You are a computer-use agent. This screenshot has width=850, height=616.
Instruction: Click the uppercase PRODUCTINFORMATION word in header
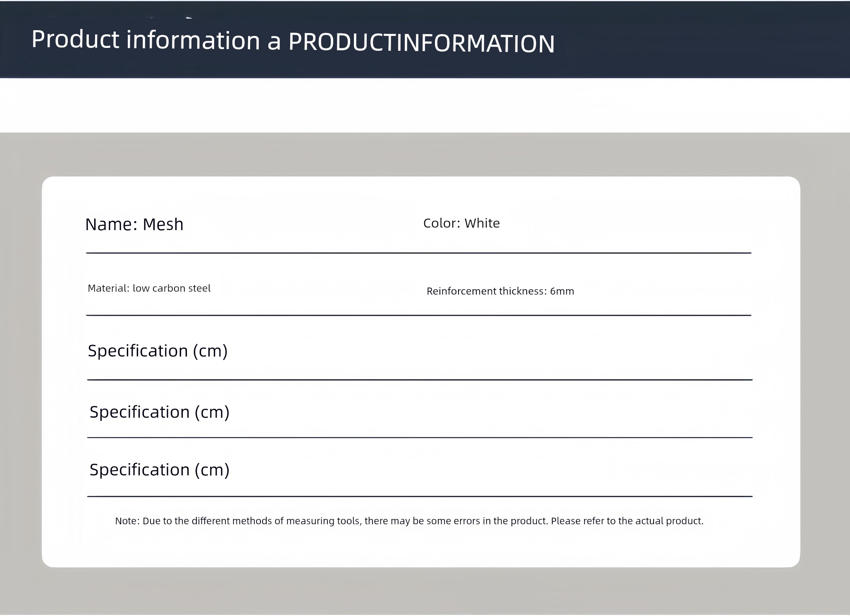click(421, 43)
